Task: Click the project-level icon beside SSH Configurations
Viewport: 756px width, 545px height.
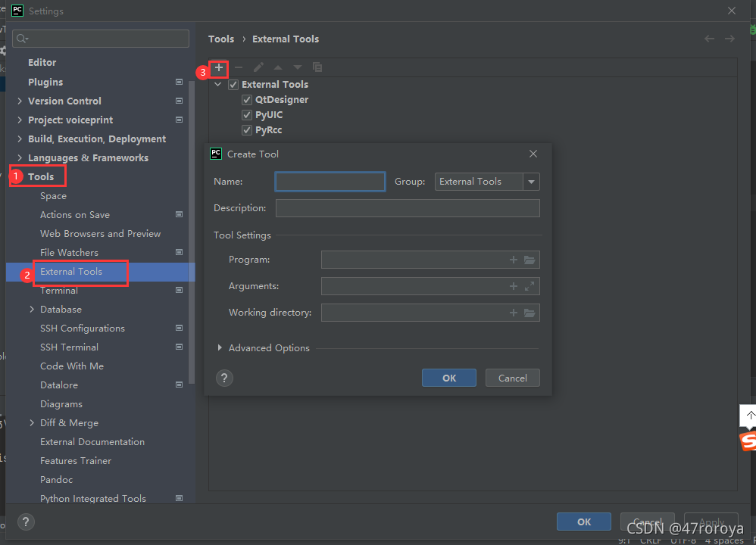Action: (x=179, y=328)
